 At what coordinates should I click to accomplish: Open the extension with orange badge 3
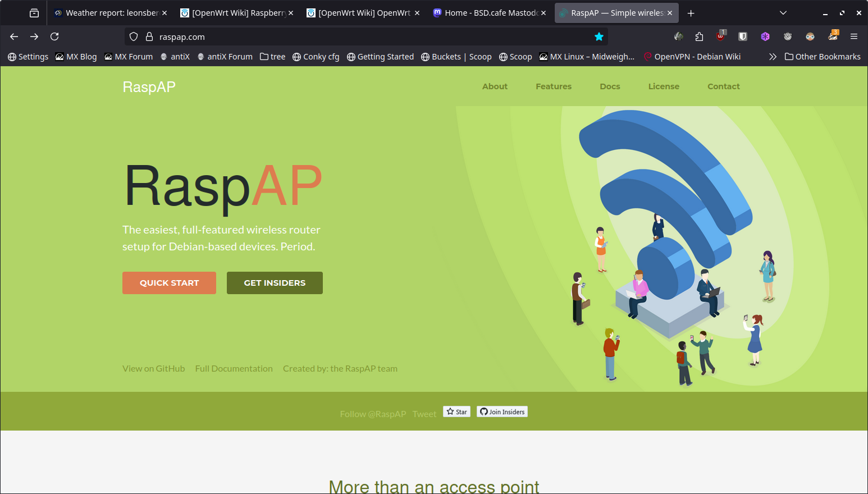pos(833,36)
